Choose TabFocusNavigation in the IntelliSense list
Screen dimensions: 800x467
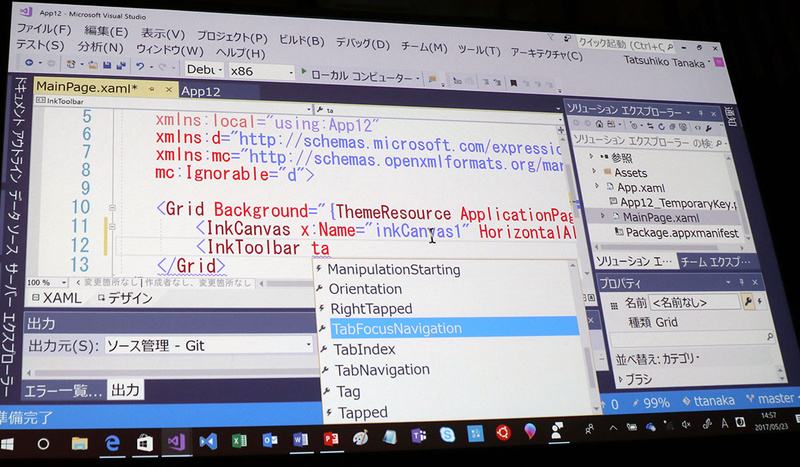(x=454, y=329)
